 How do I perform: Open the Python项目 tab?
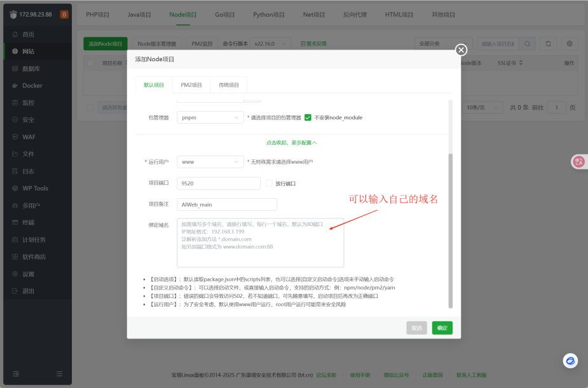pyautogui.click(x=268, y=15)
